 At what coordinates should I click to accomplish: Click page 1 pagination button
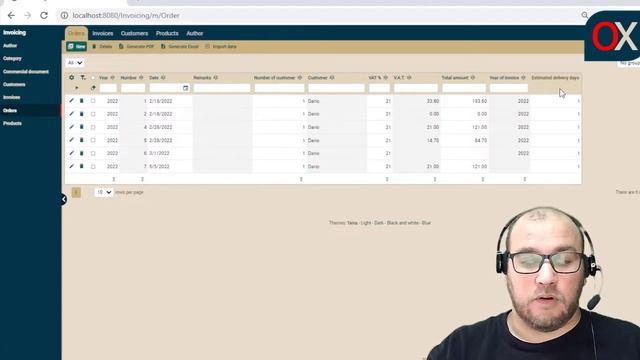[x=76, y=192]
